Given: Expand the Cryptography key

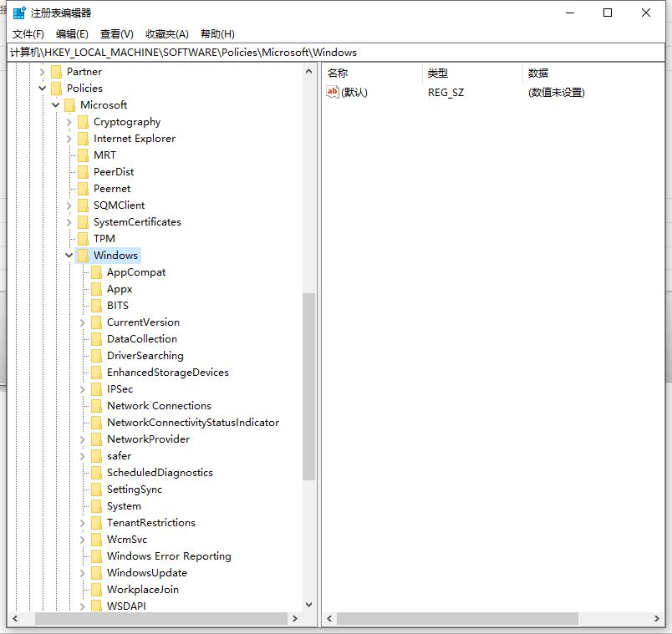Looking at the screenshot, I should click(69, 122).
